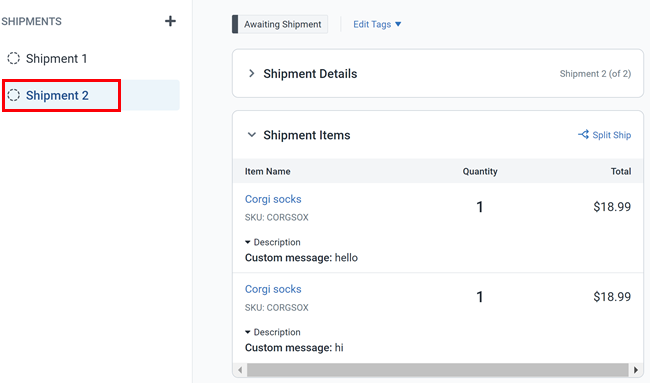Open second Corgi socks item link
Screen dimensions: 650x383
[x=273, y=289]
